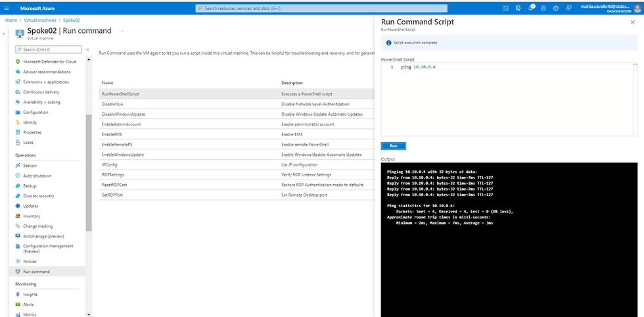Open portal settings gear icon

tap(543, 9)
